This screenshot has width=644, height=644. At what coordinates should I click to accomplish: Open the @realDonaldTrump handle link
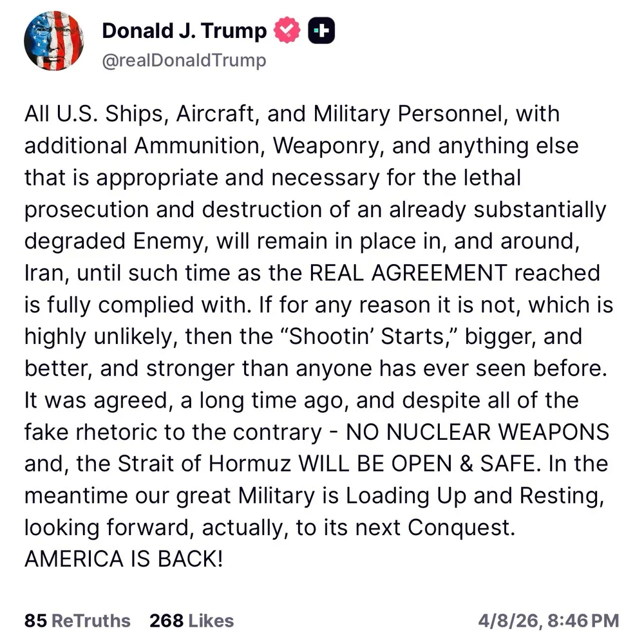click(x=184, y=61)
